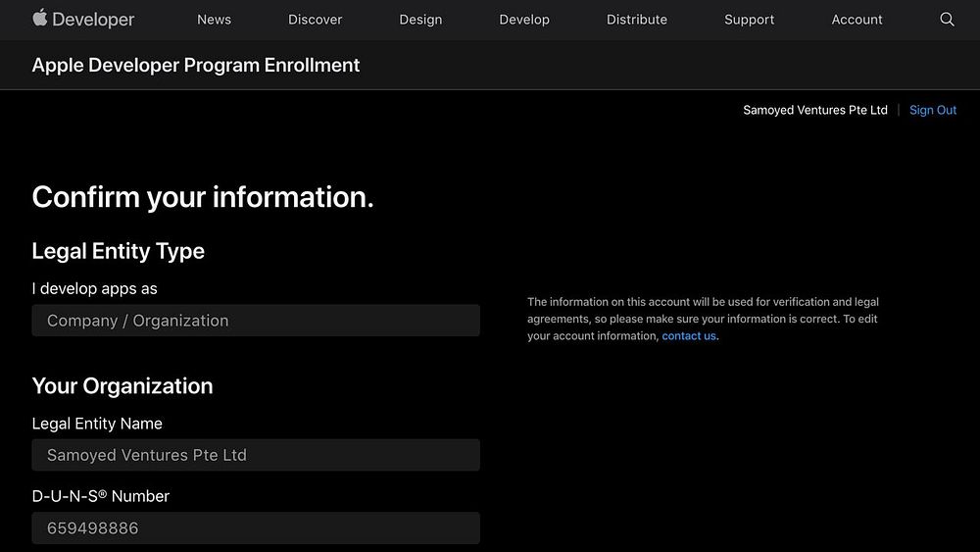Open the Support page
980x552 pixels.
point(750,20)
